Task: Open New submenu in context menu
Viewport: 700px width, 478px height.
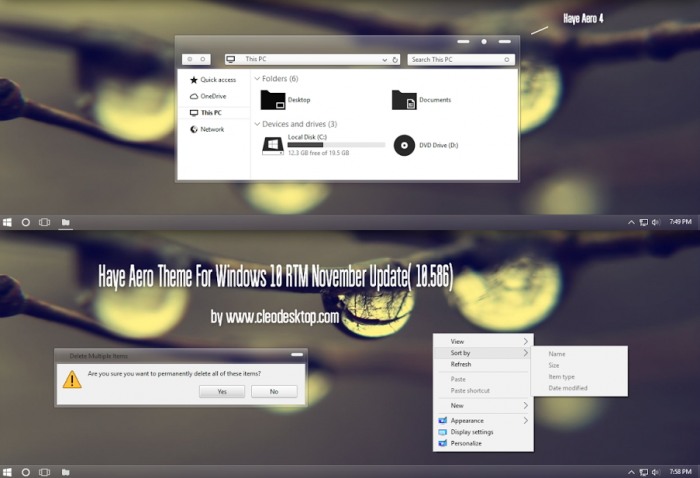Action: (x=483, y=406)
